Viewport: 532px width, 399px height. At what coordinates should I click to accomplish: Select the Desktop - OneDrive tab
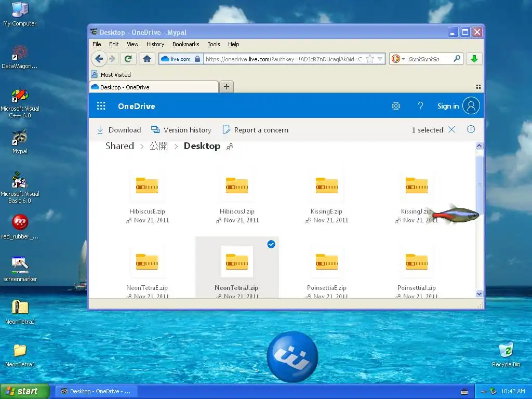(154, 87)
